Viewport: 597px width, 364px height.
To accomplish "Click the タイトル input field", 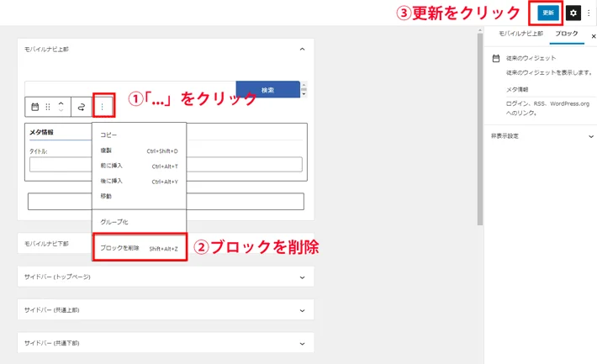I will tap(166, 165).
